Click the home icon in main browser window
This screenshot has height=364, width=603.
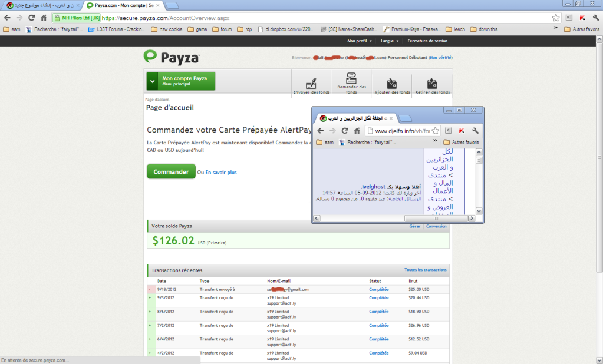click(44, 18)
